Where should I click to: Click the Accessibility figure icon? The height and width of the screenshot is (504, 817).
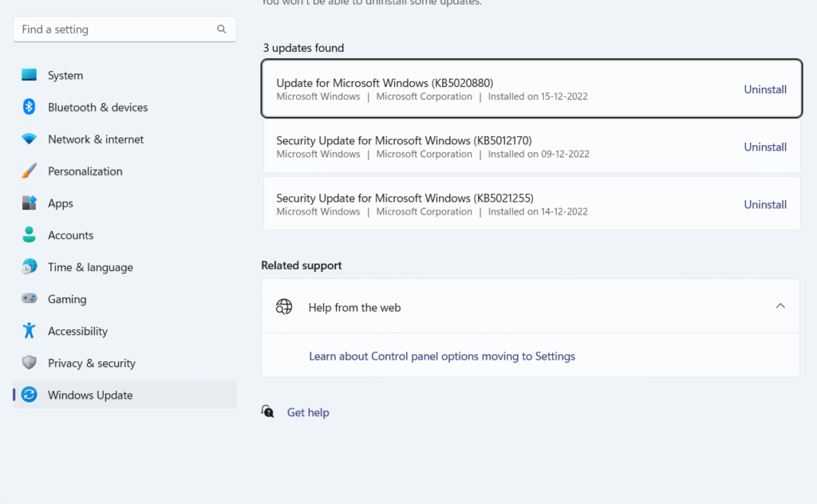(30, 331)
